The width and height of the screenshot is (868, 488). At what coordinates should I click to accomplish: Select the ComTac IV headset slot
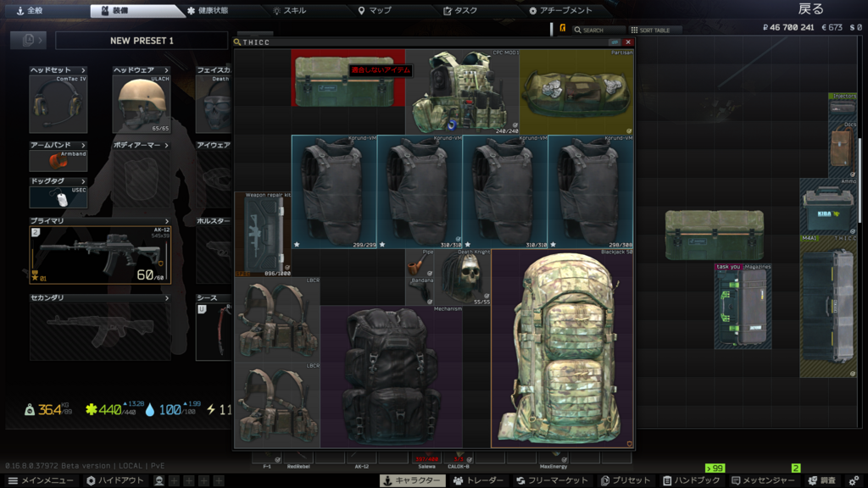click(x=58, y=105)
